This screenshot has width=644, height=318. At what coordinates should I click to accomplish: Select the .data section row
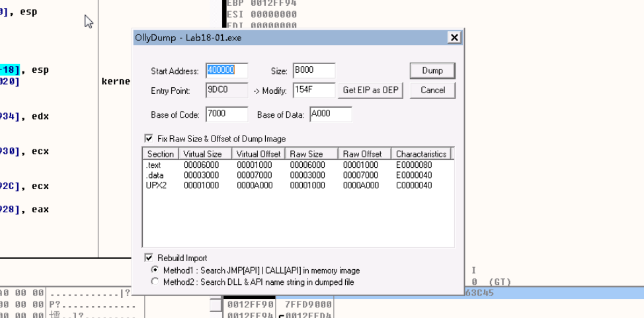[x=298, y=175]
